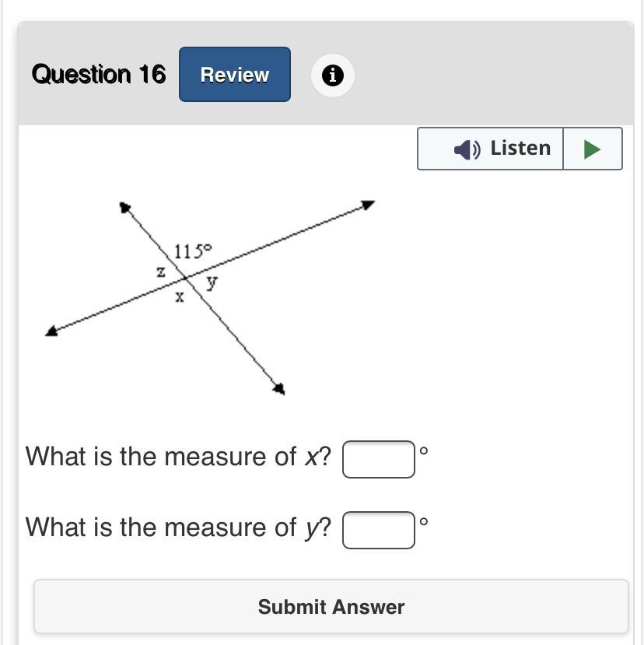Submit the answer with Submit Answer
644x645 pixels.
click(x=331, y=607)
